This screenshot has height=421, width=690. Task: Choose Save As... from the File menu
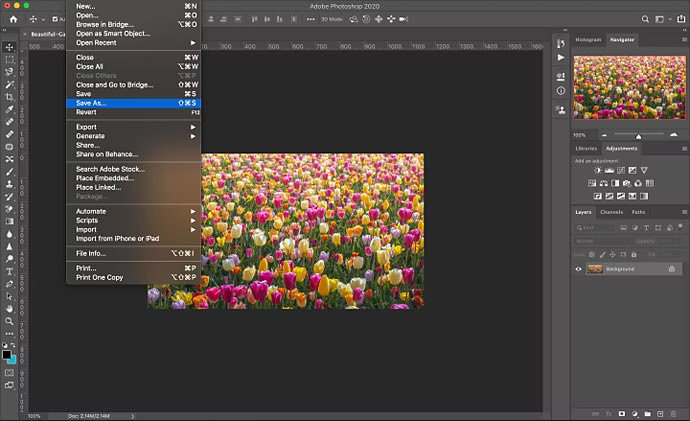(x=91, y=103)
